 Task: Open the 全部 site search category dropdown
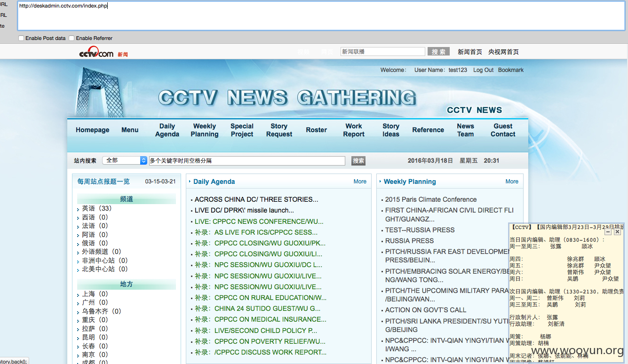point(125,160)
